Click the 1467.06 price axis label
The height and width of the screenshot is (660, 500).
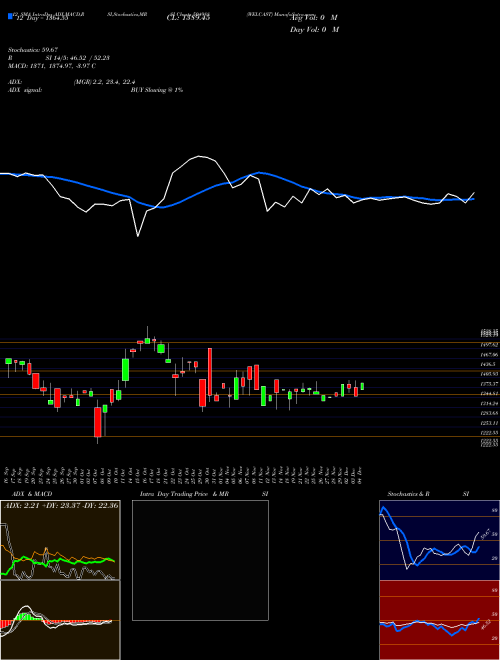point(489,355)
